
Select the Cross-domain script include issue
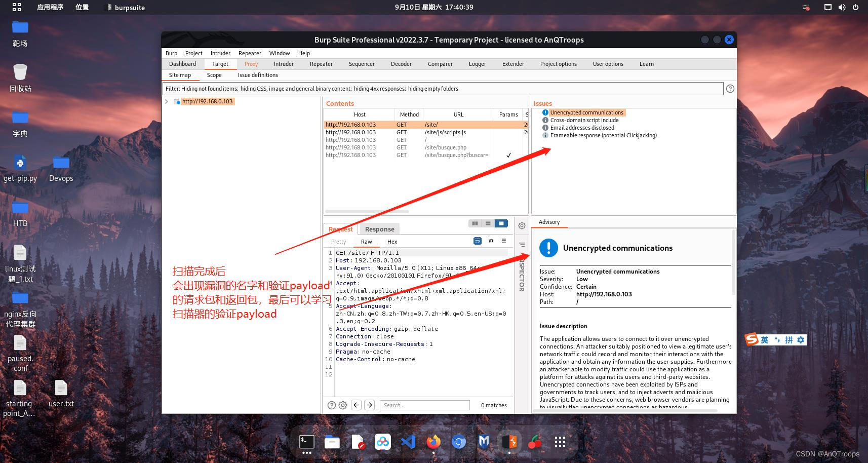584,120
